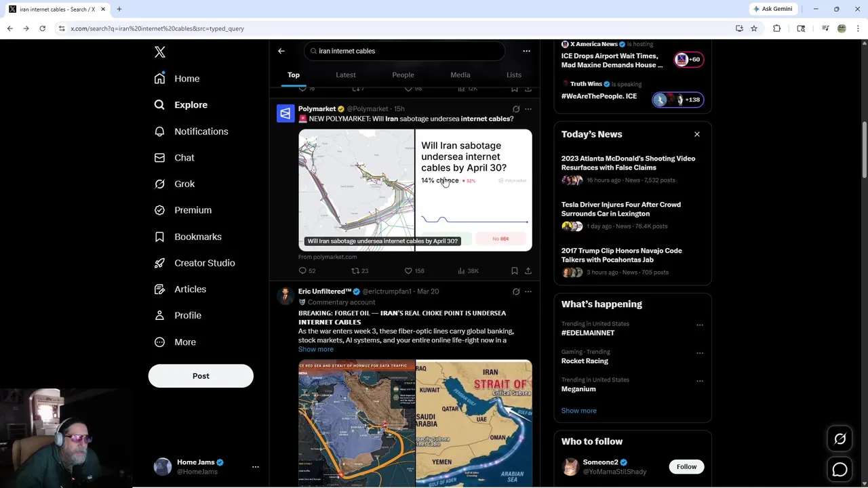Open the Red Sea cable map image

click(357, 424)
